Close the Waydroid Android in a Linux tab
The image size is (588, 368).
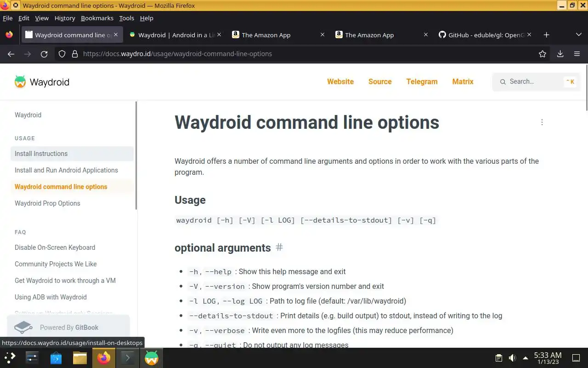tap(219, 34)
